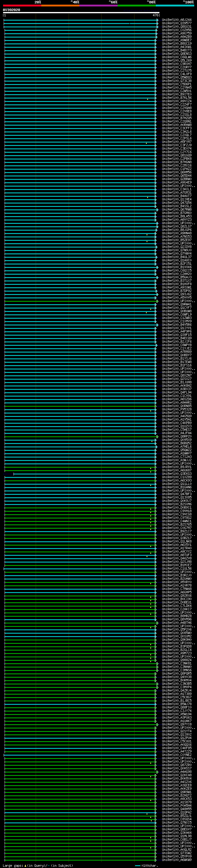Click the AV392828 query sequence label
The image size is (197, 868).
11,10
